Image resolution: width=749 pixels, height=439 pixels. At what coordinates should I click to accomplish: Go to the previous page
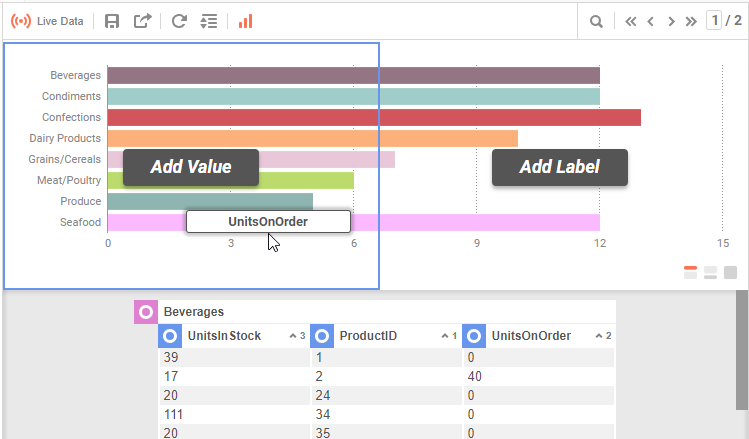[651, 21]
